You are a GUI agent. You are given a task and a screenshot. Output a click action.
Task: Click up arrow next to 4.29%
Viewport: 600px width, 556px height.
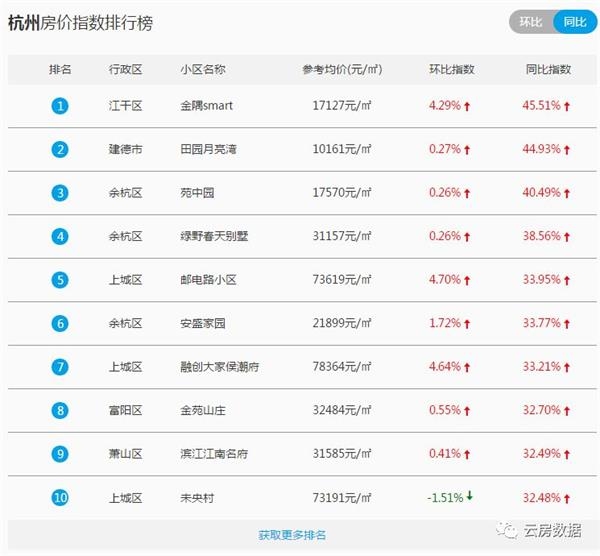tap(467, 106)
